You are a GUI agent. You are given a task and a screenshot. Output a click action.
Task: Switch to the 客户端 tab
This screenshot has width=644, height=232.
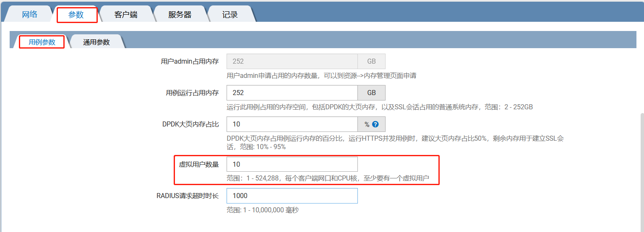[x=126, y=15]
